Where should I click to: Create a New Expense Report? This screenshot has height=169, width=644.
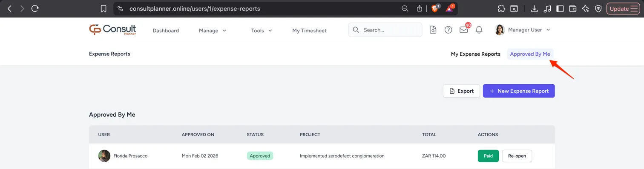[519, 91]
